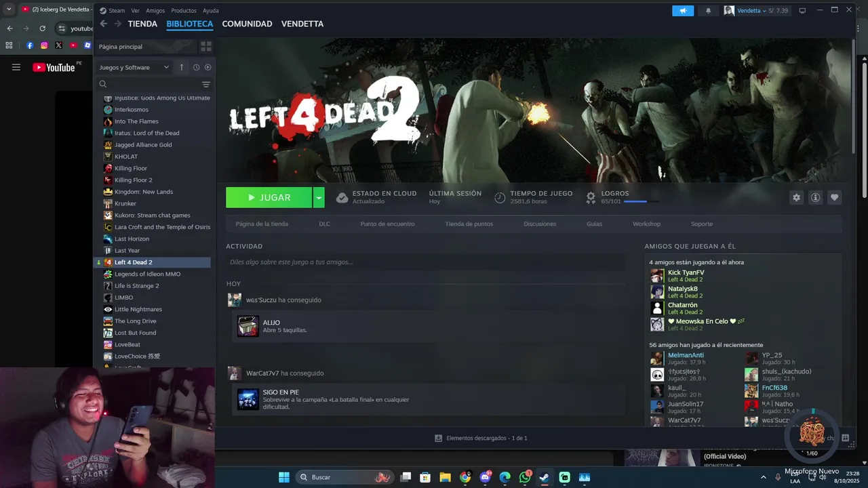
Task: Open Microsoft Edge from the taskbar
Action: point(505,477)
